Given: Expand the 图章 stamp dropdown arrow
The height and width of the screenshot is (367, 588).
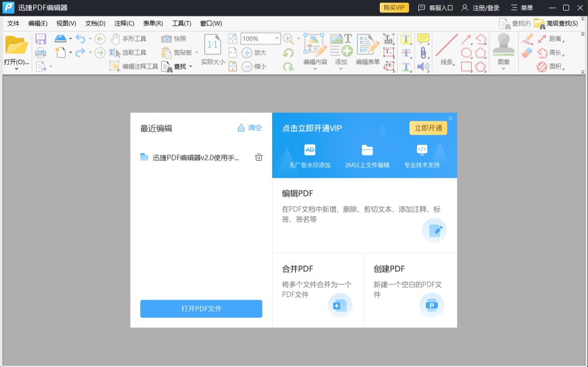Looking at the screenshot, I should pyautogui.click(x=503, y=69).
